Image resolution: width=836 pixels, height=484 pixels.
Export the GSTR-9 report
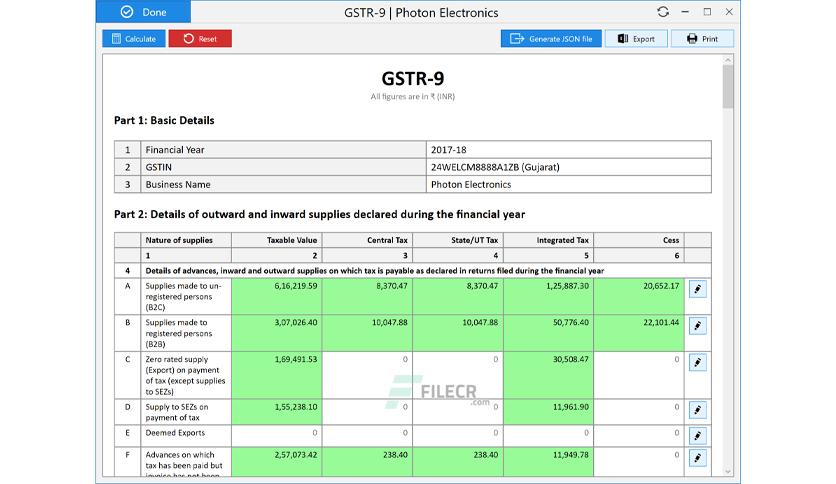636,39
